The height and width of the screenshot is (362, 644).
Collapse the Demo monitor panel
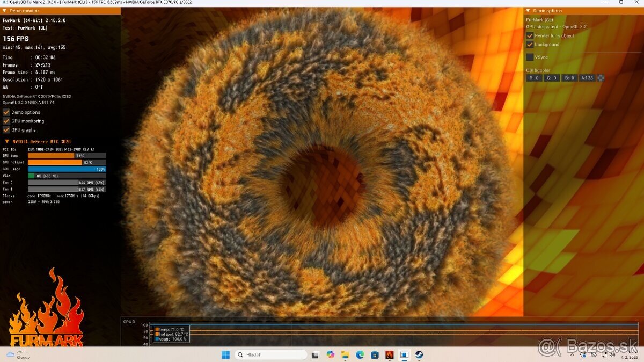[4, 11]
